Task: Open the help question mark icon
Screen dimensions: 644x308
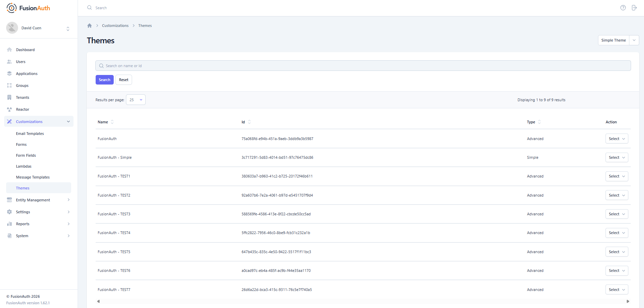Action: click(623, 8)
